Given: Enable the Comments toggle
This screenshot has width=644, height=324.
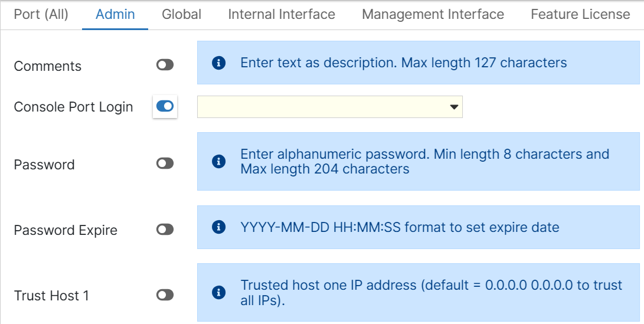Looking at the screenshot, I should pyautogui.click(x=165, y=65).
